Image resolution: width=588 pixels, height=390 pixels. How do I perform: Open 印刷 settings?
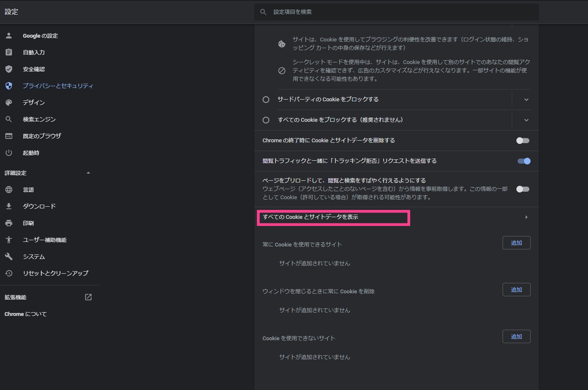click(x=28, y=223)
